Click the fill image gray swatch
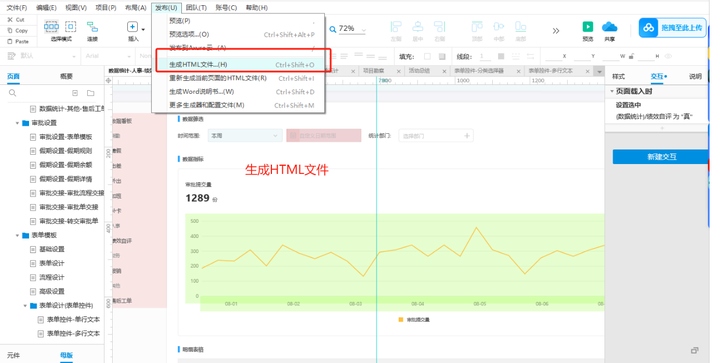Image resolution: width=720 pixels, height=363 pixels. pyautogui.click(x=442, y=56)
